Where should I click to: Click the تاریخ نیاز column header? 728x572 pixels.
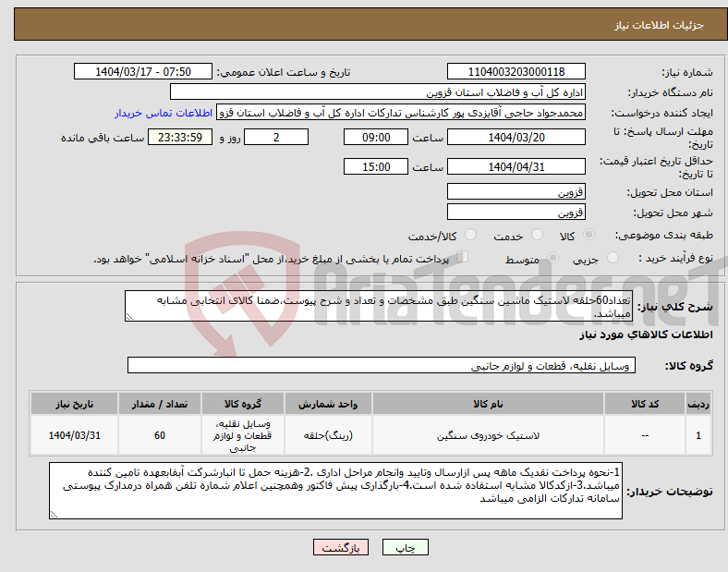(x=74, y=404)
